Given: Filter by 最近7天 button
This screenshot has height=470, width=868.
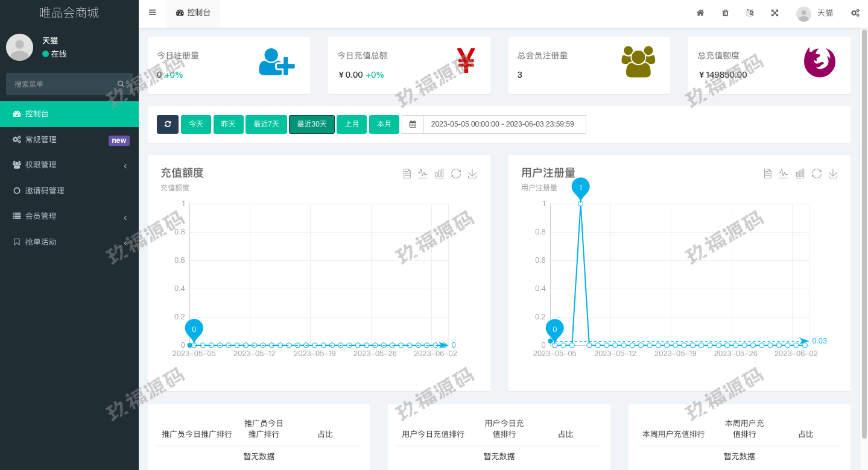Looking at the screenshot, I should tap(266, 124).
